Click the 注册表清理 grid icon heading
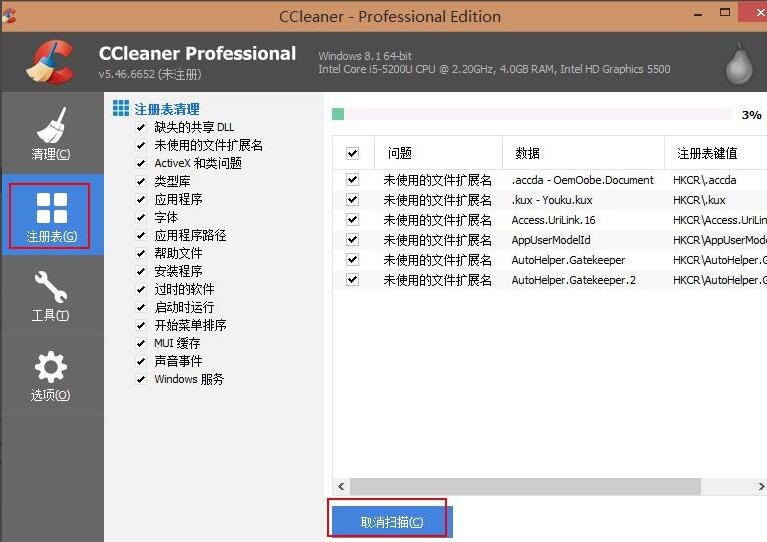 pyautogui.click(x=121, y=109)
